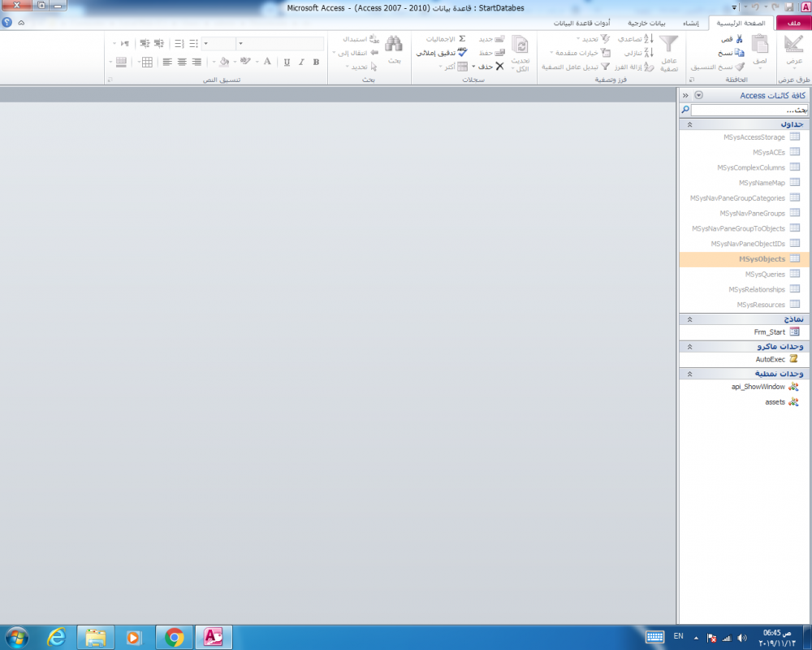
Task: Collapse the نماذج forms group
Action: click(689, 319)
